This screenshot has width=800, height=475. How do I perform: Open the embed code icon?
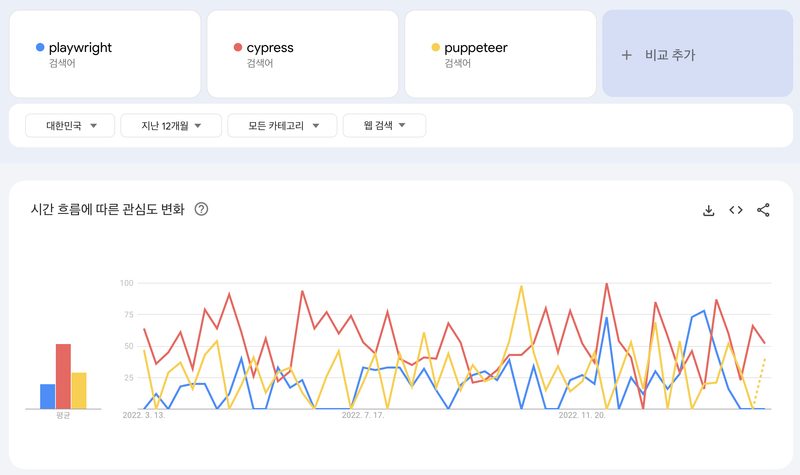pos(736,210)
